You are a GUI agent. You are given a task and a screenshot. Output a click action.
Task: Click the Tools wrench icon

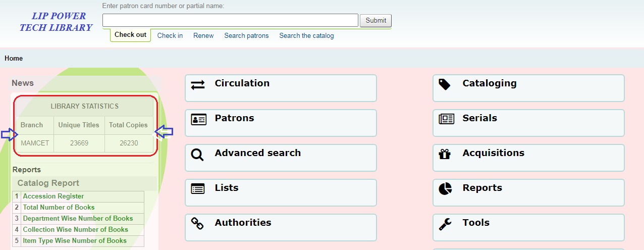tap(445, 224)
